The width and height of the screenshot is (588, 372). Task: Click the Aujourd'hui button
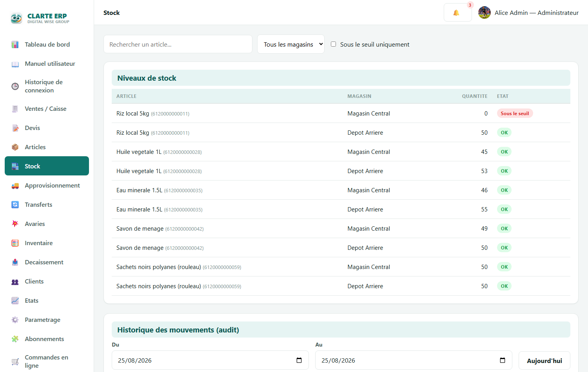pyautogui.click(x=544, y=361)
